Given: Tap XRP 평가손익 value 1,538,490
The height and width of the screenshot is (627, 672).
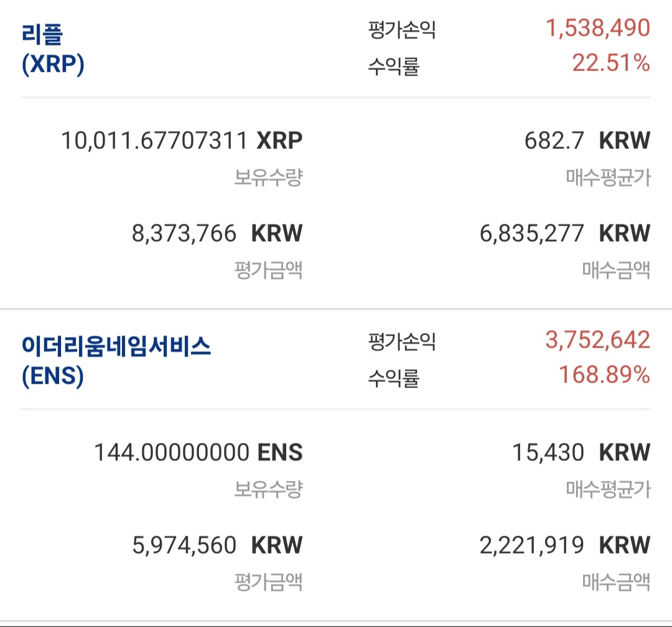Looking at the screenshot, I should point(598,28).
